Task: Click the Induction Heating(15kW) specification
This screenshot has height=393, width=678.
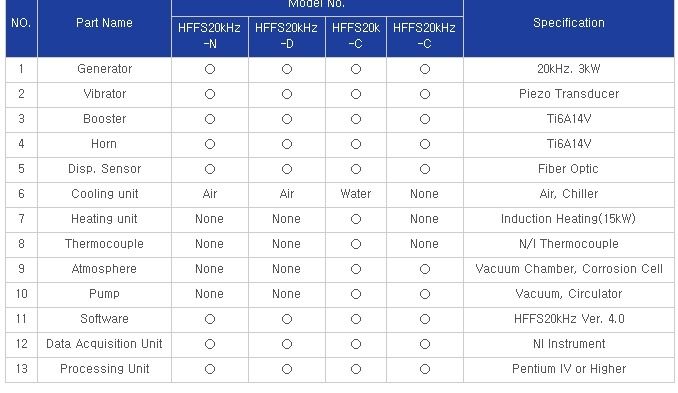Action: [568, 219]
